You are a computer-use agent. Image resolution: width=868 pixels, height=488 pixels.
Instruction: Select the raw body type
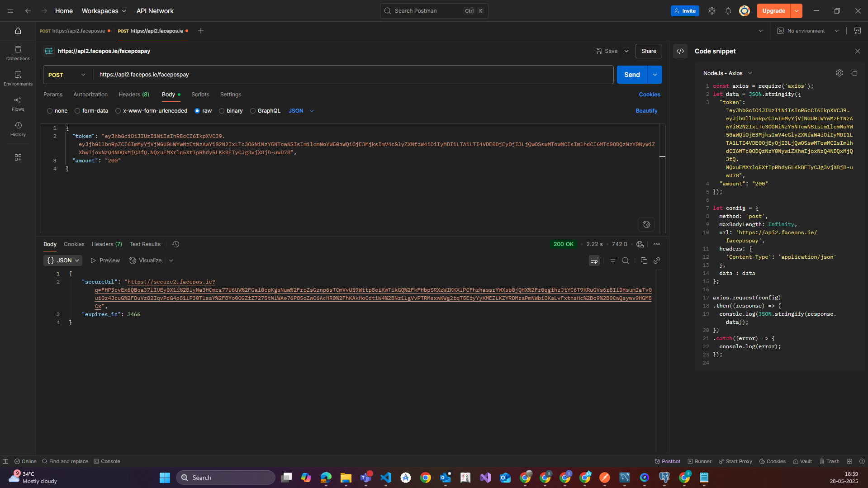point(203,111)
